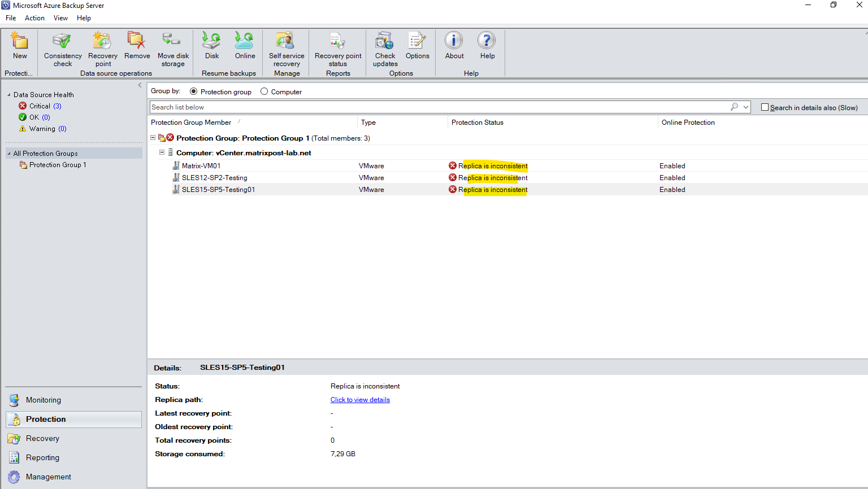Open Recovery point status report

337,41
